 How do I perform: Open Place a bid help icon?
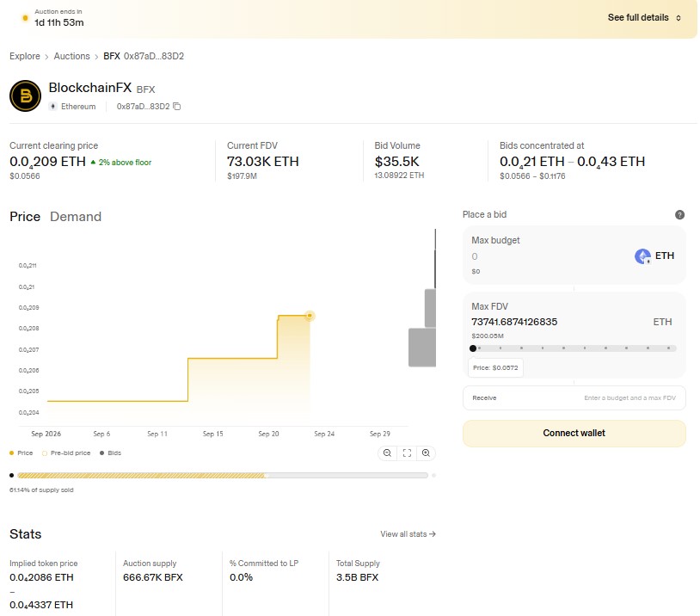679,215
